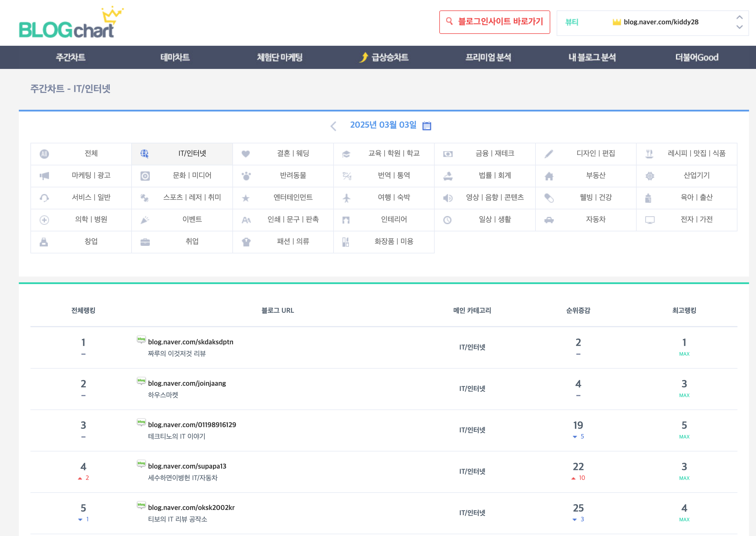Click the house icon for 부동산
756x536 pixels.
(549, 176)
